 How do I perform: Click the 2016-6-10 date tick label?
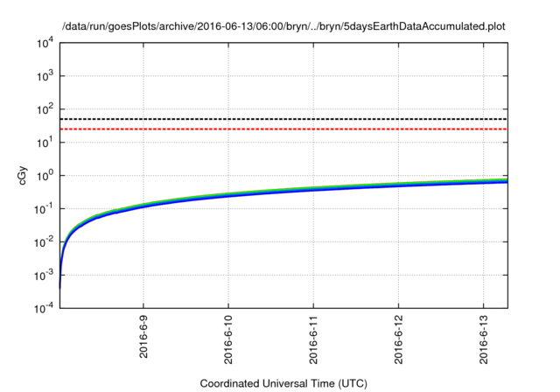point(228,339)
